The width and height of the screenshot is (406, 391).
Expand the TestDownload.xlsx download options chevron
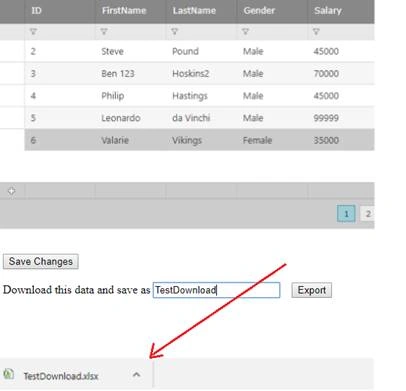click(136, 375)
